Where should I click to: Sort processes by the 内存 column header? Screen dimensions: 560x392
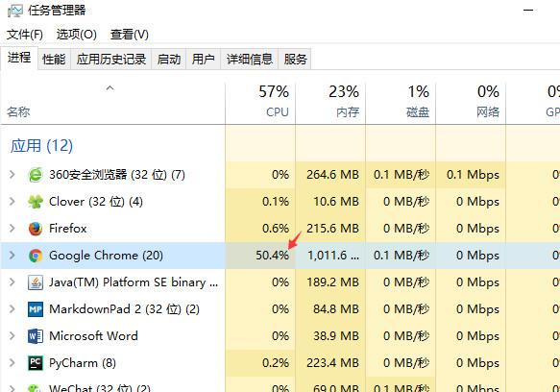click(x=330, y=102)
